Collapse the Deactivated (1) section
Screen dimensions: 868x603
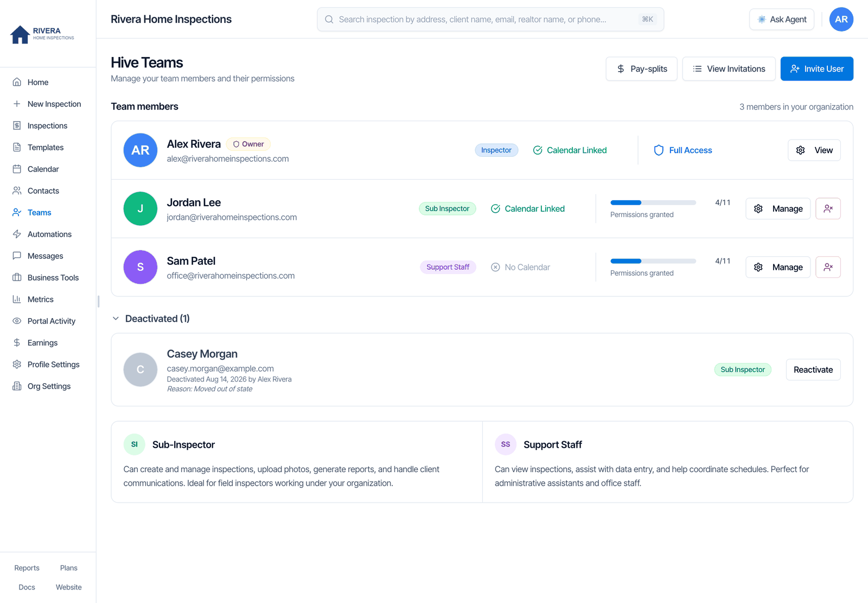[x=151, y=319]
